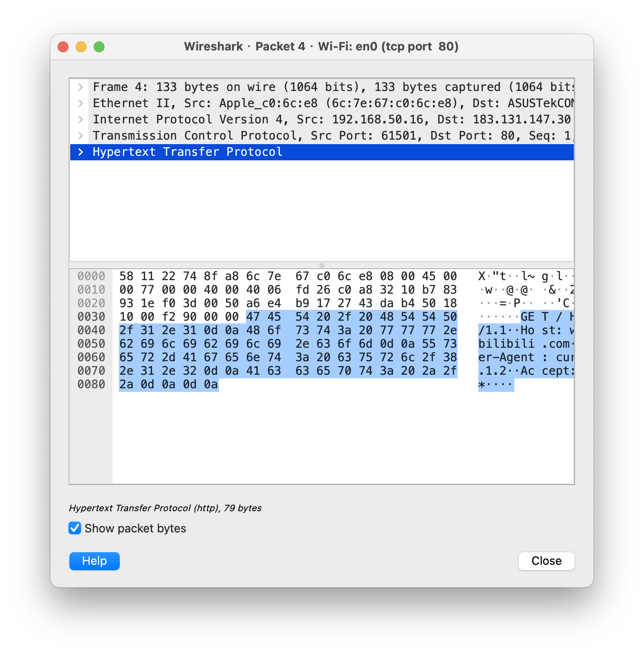
Task: Click the pane splitter handle dot
Action: (x=322, y=265)
